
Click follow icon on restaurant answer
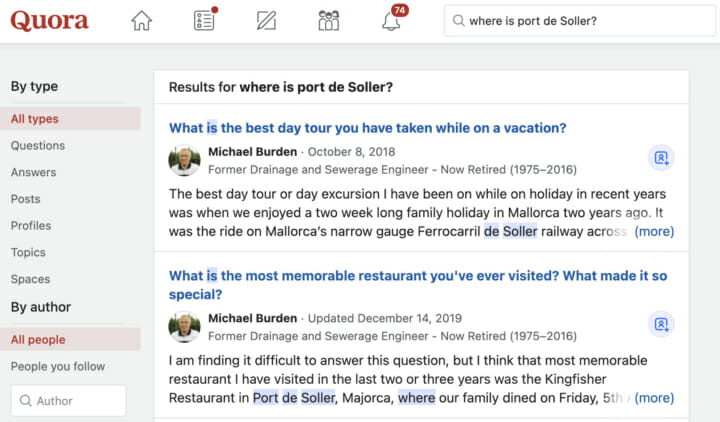(x=661, y=324)
